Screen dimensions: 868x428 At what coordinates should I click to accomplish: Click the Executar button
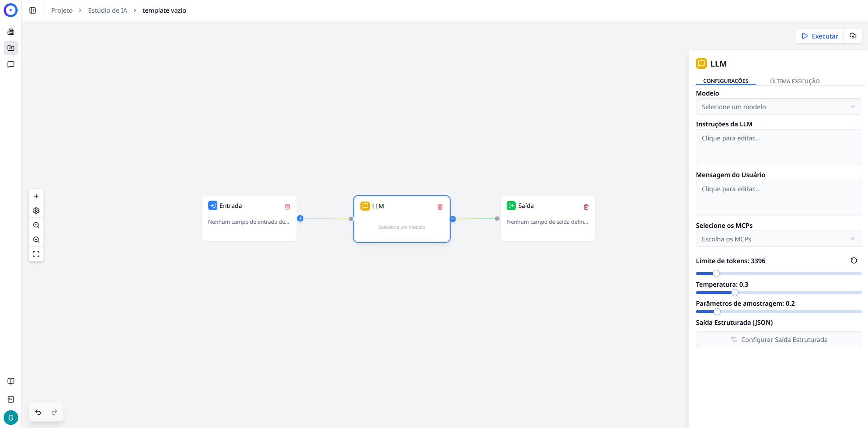(x=819, y=36)
